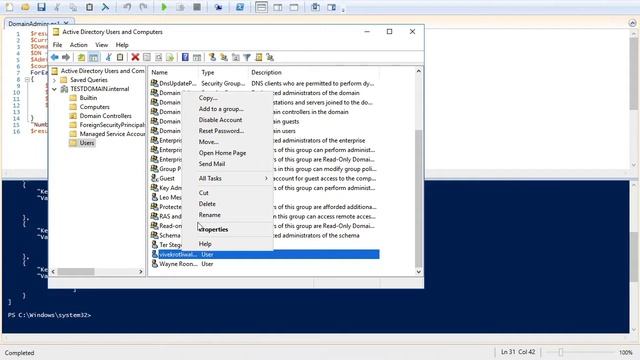Image resolution: width=640 pixels, height=360 pixels.
Task: Click the Clear Console Pane icon in ISE toolbar
Action: [105, 7]
